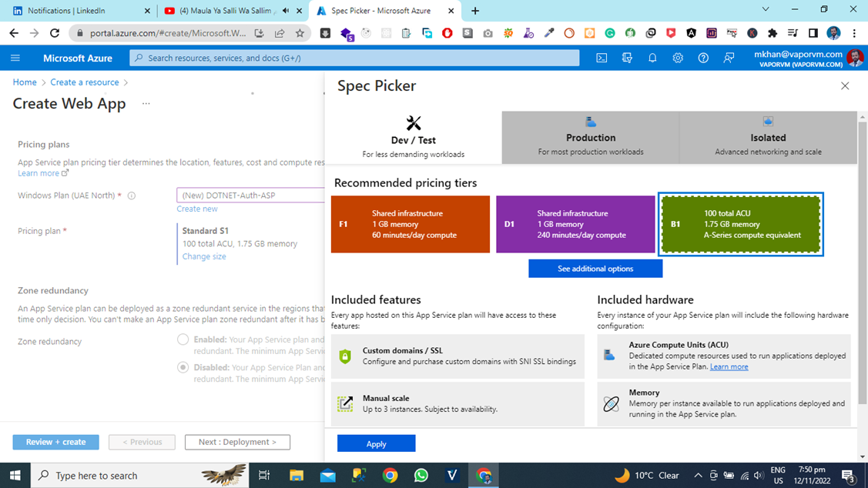This screenshot has width=868, height=488.
Task: Enable zone redundancy with the Enabled radio
Action: click(183, 339)
